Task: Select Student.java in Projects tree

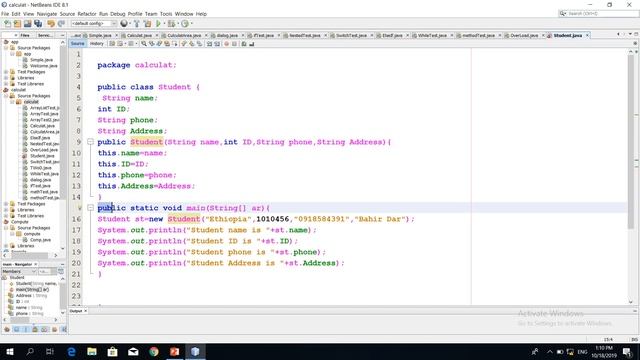Action: 42,156
